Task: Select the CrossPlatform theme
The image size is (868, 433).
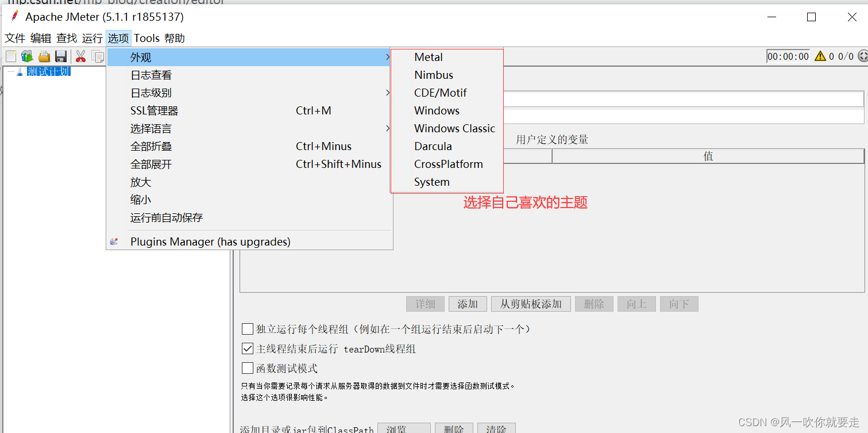Action: pyautogui.click(x=447, y=164)
